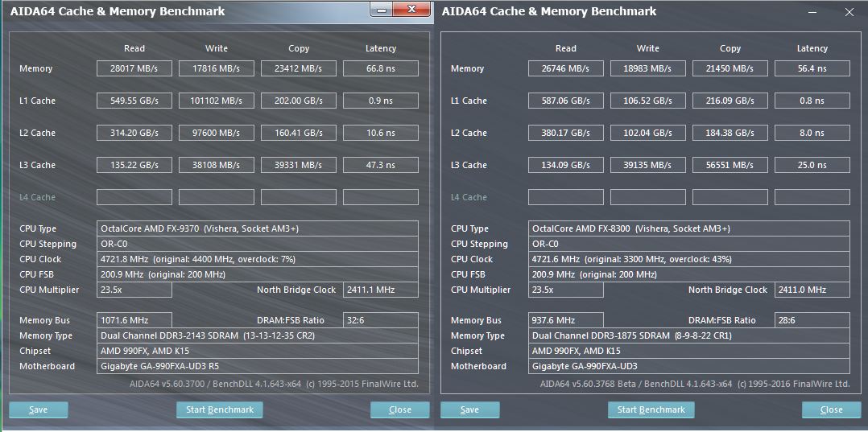The width and height of the screenshot is (868, 432).
Task: Click CPU Type field showing FX-8300
Action: tap(688, 228)
